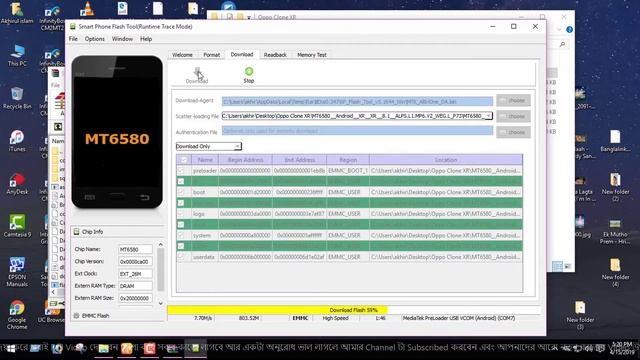Viewport: 640px width, 360px height.
Task: Toggle the logo row checkbox
Action: click(x=181, y=213)
